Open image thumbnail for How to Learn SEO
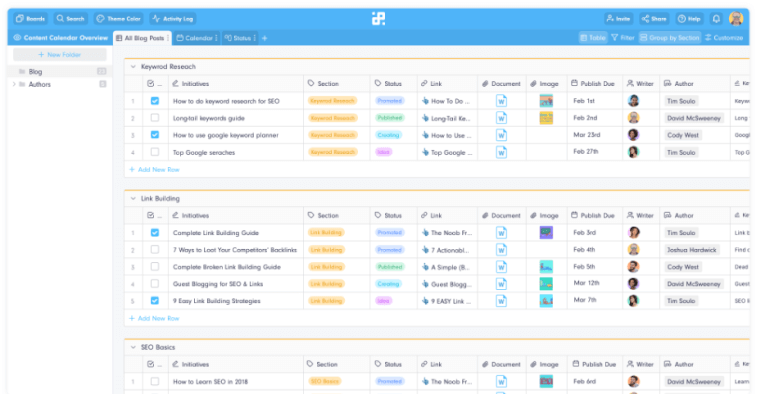This screenshot has height=394, width=770. (546, 381)
